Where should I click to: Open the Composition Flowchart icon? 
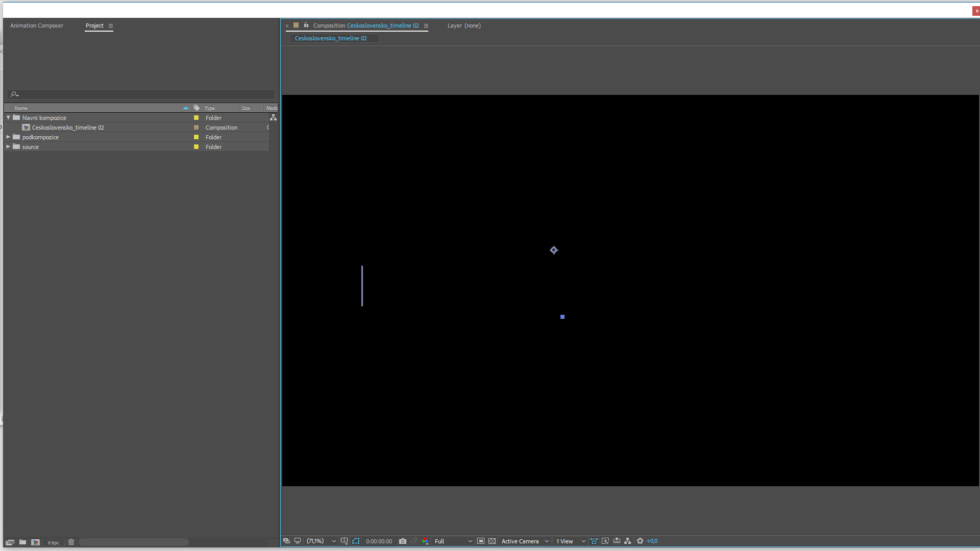(628, 541)
